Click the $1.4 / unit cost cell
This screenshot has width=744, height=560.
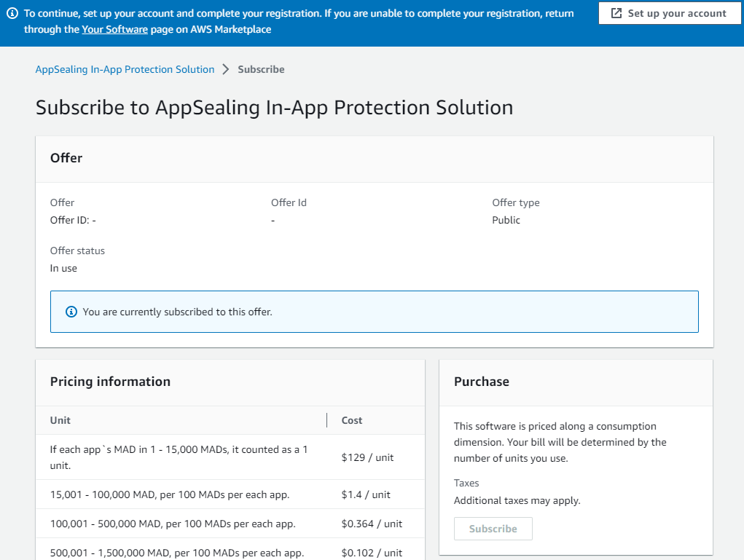pos(366,494)
